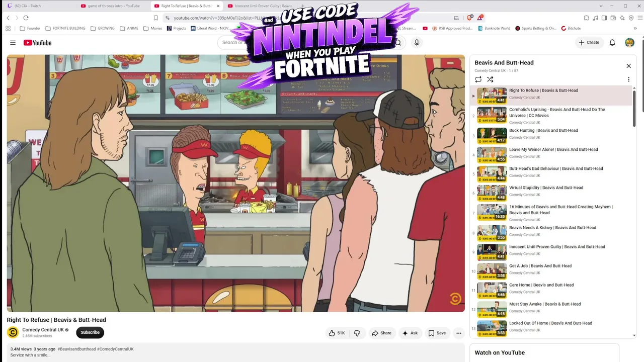Bookmark this page with the bookmark icon
The width and height of the screenshot is (644, 362).
pyautogui.click(x=155, y=18)
